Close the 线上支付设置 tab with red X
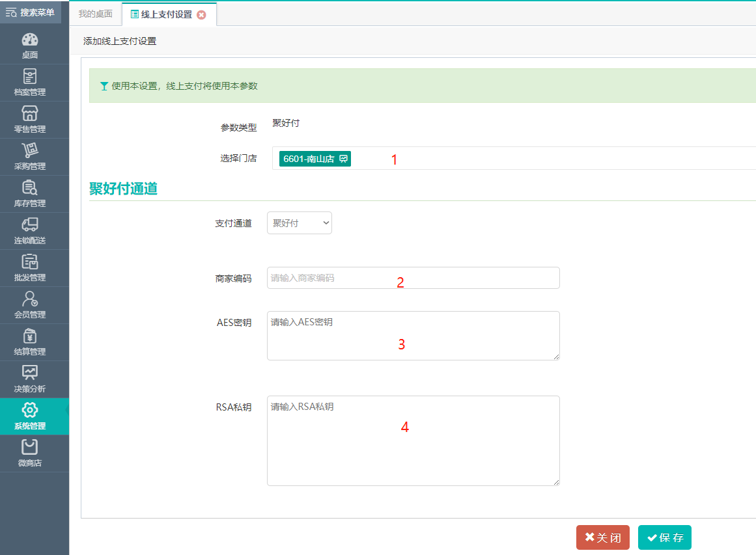The height and width of the screenshot is (555, 756). coord(202,15)
